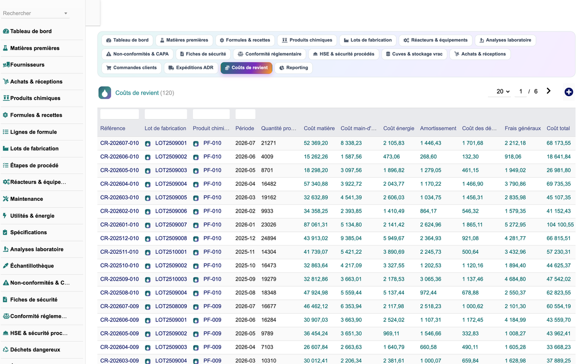Screen dimensions: 588x364
Task: Open record CR-202607-010
Action: [x=120, y=143]
